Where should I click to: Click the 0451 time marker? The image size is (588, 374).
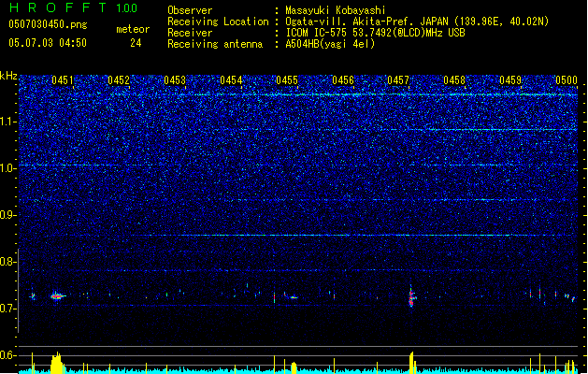tap(63, 80)
